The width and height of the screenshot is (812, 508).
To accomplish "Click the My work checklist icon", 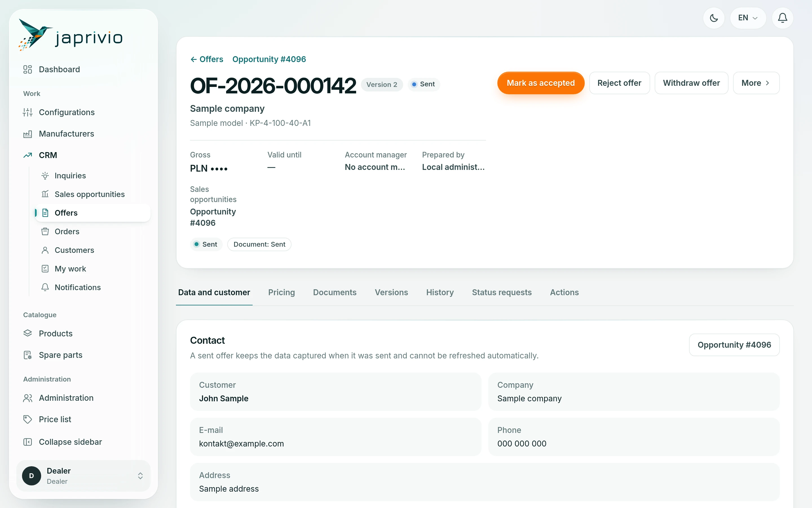I will (x=45, y=269).
